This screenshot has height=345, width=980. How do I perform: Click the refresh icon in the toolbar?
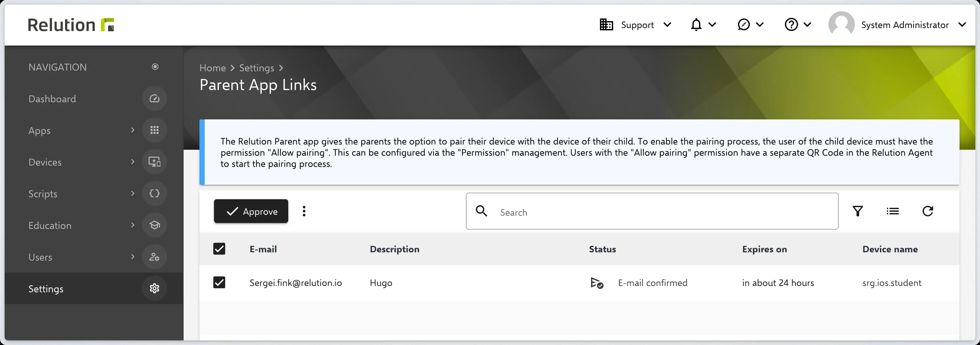coord(927,211)
